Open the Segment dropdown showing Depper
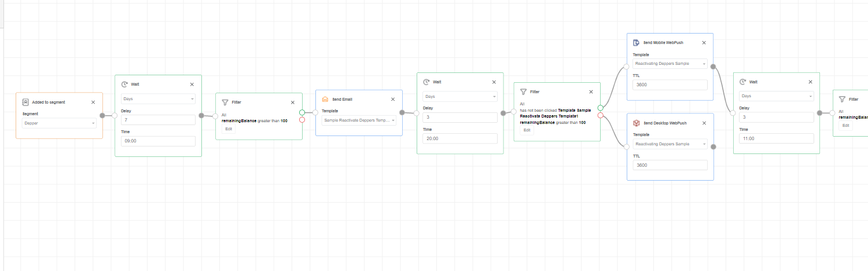 tap(60, 123)
